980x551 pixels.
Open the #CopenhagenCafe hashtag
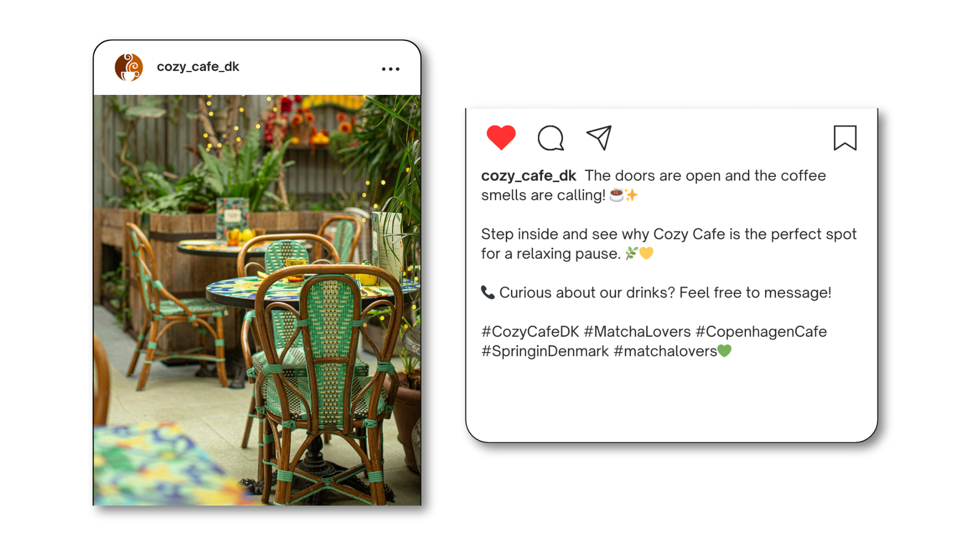[x=761, y=332]
